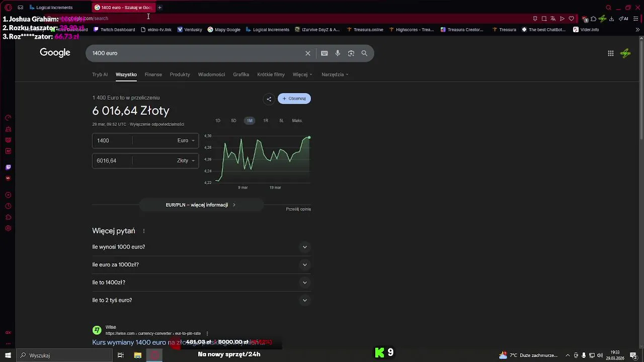Switch to the 'Finanse' tab

tap(153, 74)
